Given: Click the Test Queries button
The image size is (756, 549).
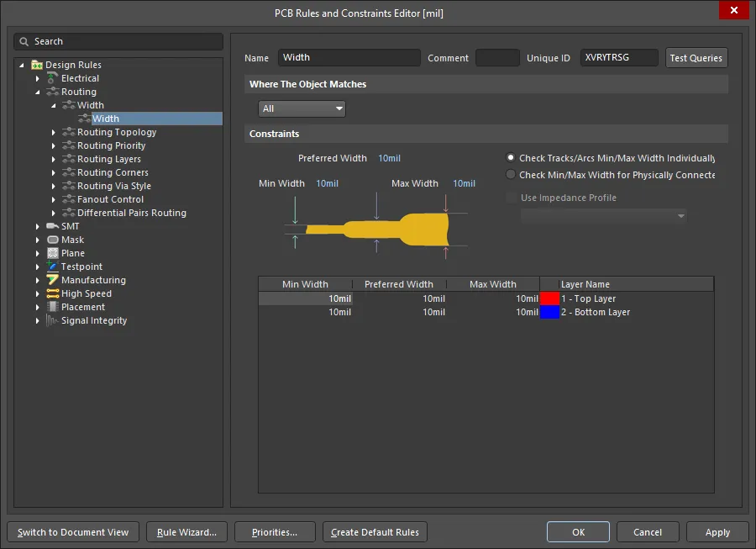Looking at the screenshot, I should coord(696,58).
